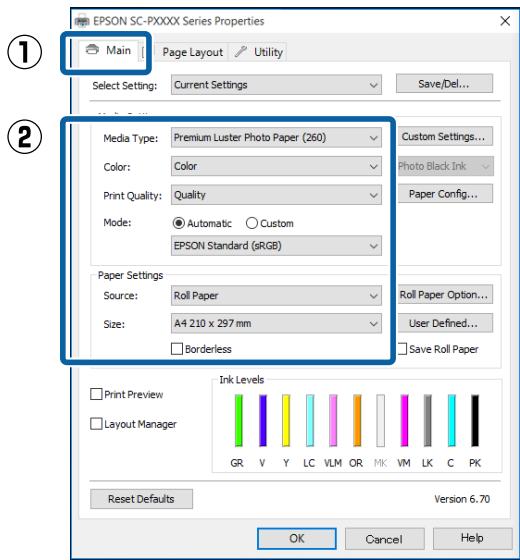Open the Page Layout tab
This screenshot has width=520, height=560.
pos(192,52)
